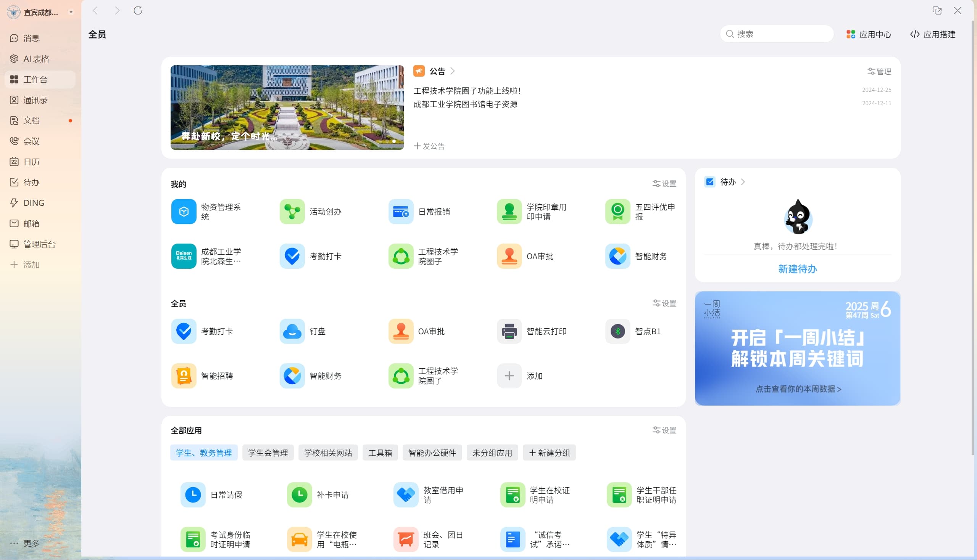Select DING in the left sidebar
This screenshot has height=560, width=977.
[33, 202]
